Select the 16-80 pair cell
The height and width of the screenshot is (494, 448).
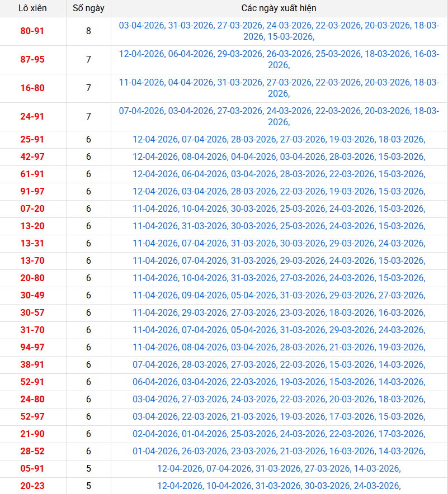coord(32,88)
